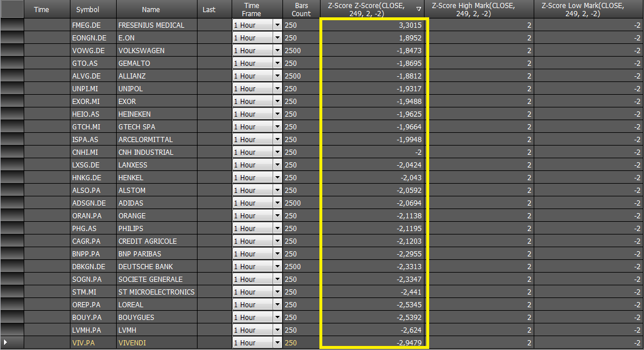Sort by the Name column header
This screenshot has height=350, width=644.
point(151,9)
